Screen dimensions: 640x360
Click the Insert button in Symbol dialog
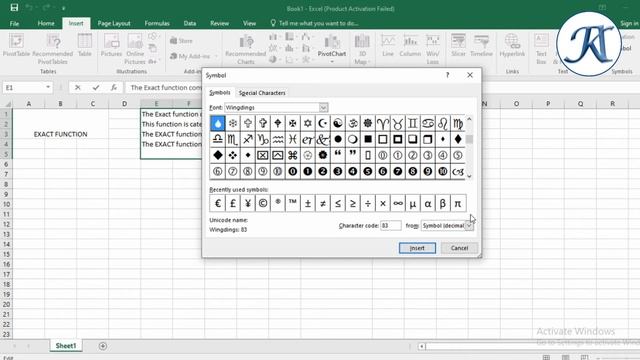(x=417, y=248)
